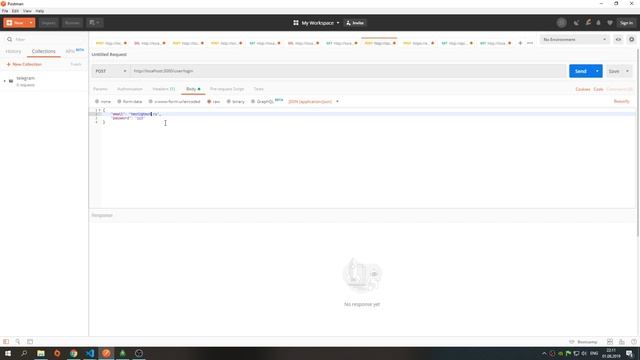Click the request body vertical scrollbar
Screen dimensions: 640x360
(638, 142)
